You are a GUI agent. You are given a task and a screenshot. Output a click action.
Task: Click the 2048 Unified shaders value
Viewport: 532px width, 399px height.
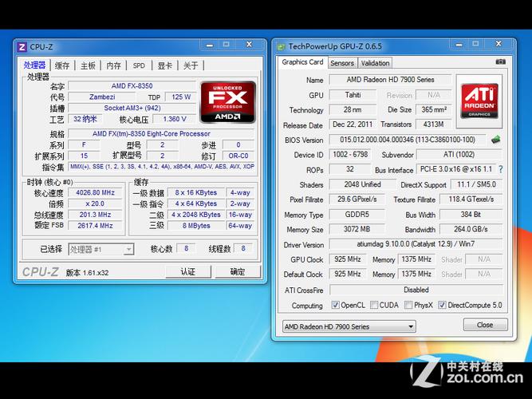pyautogui.click(x=363, y=184)
